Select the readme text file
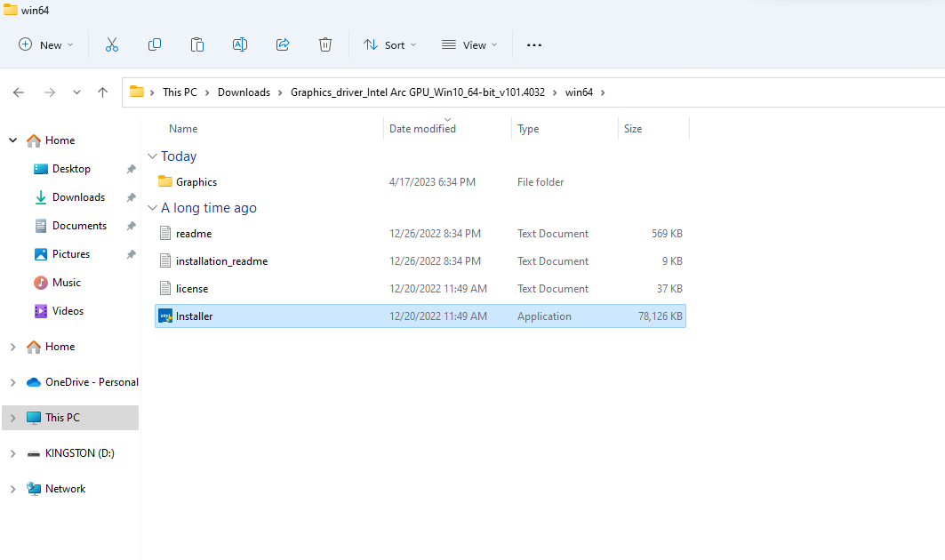 click(x=194, y=233)
